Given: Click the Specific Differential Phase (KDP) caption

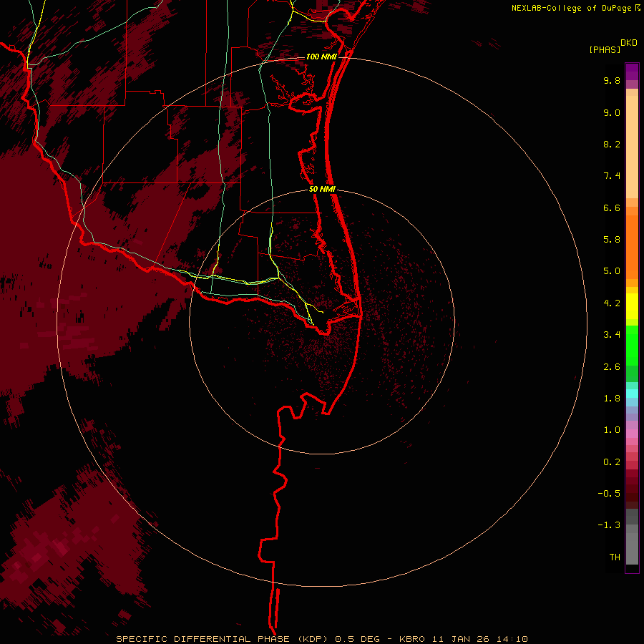Looking at the screenshot, I should [x=223, y=639].
